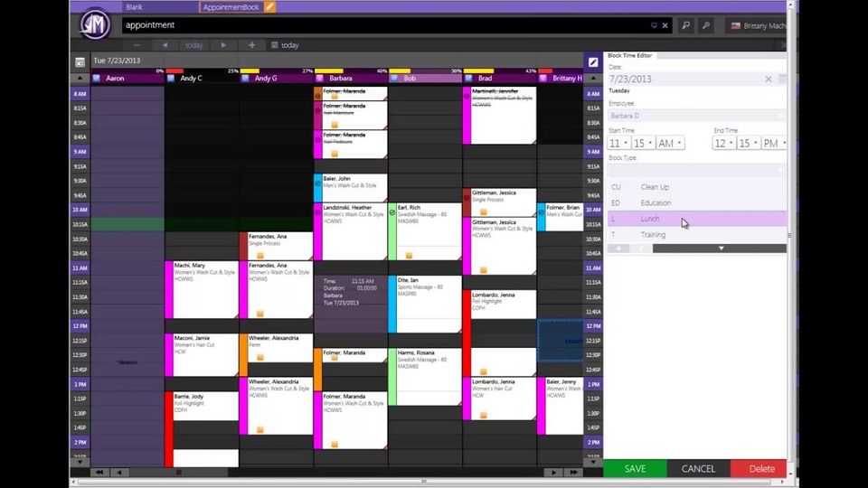This screenshot has width=868, height=488.
Task: Switch to the Blank tab
Action: 134,7
